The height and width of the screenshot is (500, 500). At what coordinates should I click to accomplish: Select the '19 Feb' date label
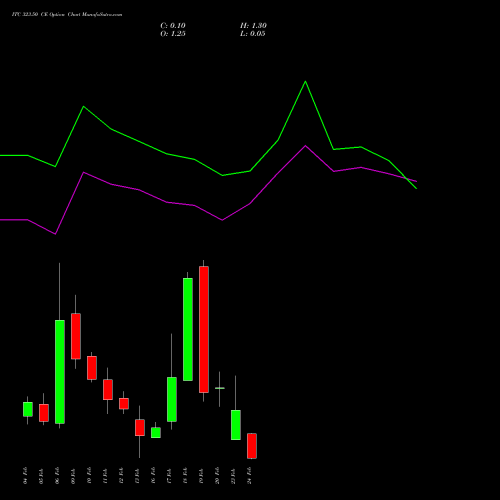tap(202, 475)
